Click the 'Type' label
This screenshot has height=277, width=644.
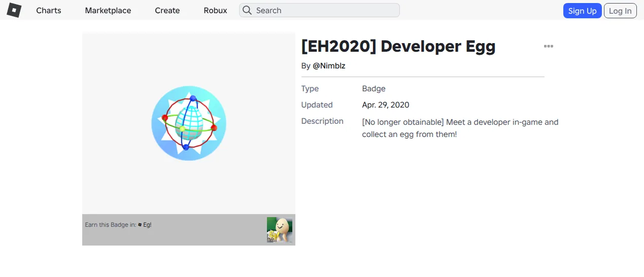click(x=310, y=89)
